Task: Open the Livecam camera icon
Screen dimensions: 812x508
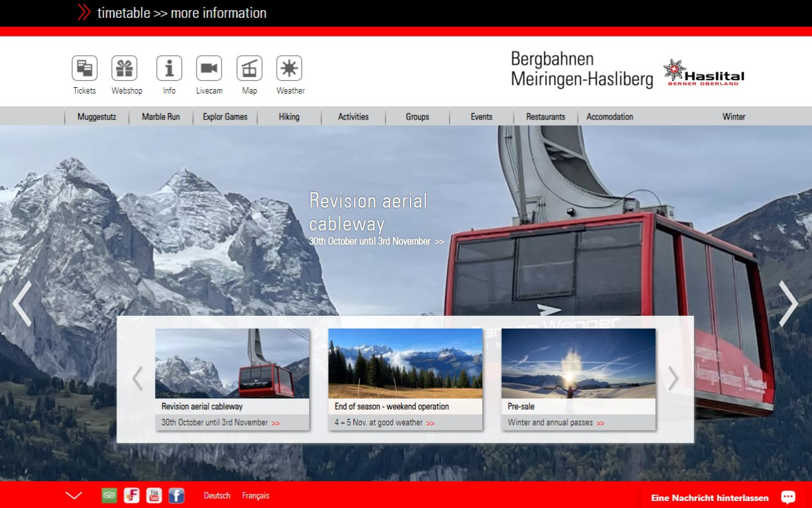Action: click(x=209, y=69)
